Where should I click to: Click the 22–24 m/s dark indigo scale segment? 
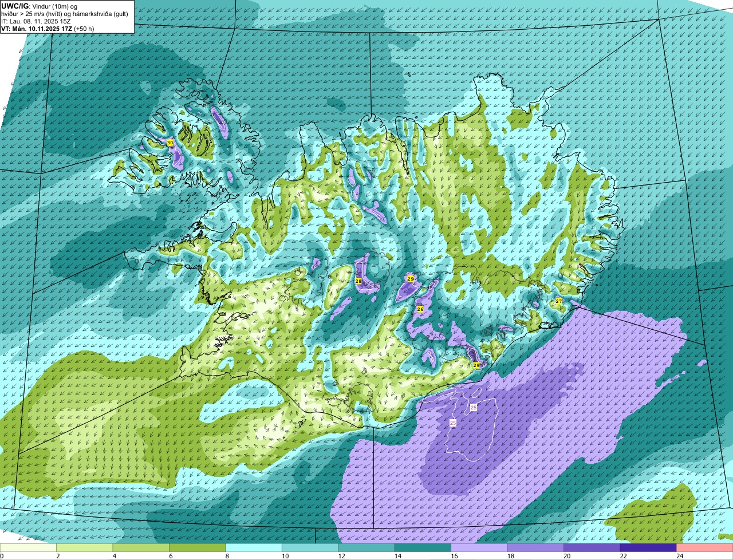click(649, 547)
